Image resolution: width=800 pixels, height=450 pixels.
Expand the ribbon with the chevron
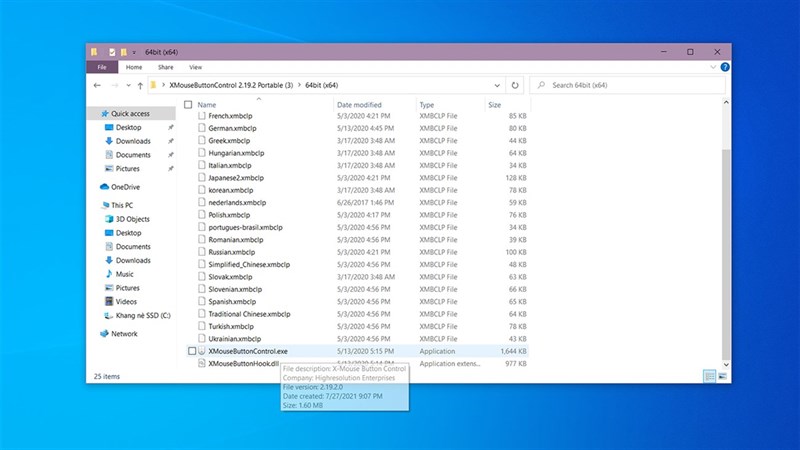click(x=711, y=67)
